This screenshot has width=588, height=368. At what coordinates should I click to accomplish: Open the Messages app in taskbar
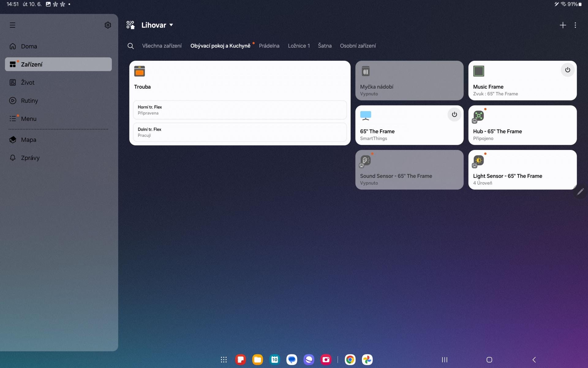(292, 360)
